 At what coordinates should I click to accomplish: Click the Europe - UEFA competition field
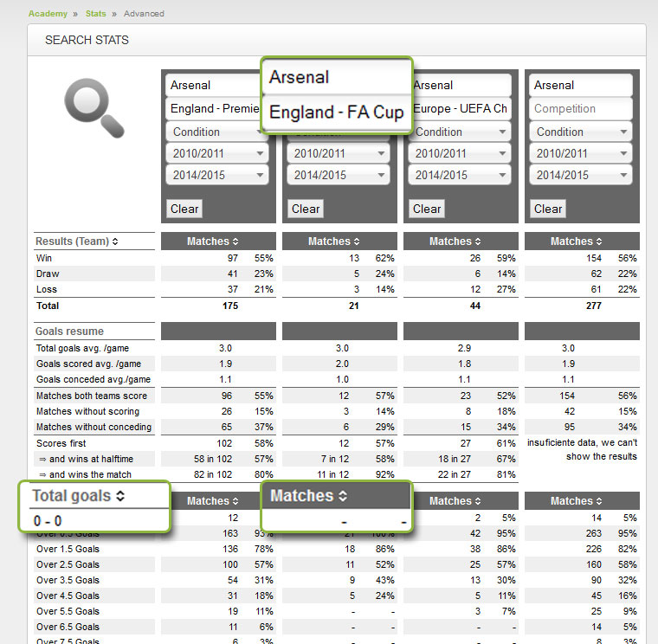point(461,109)
